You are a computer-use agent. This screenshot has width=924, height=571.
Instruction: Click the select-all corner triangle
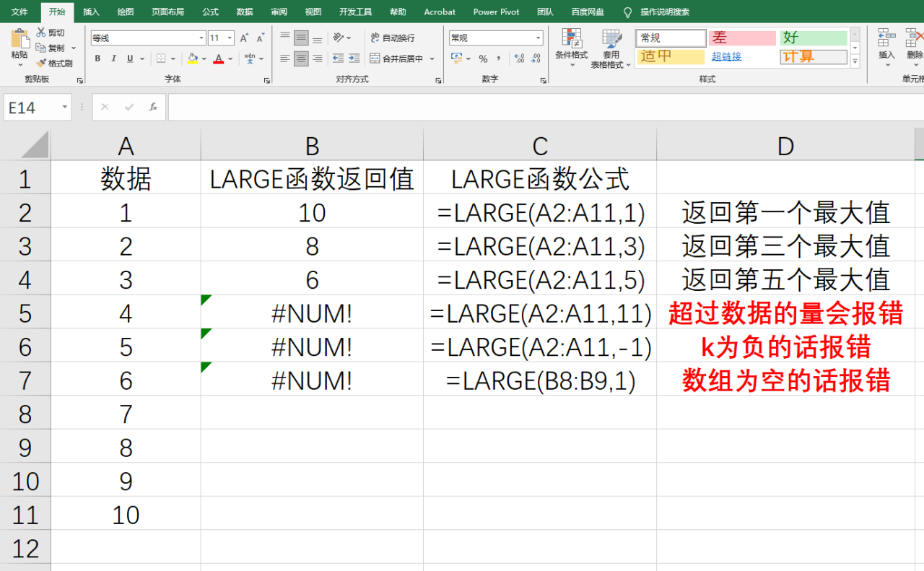[35, 144]
